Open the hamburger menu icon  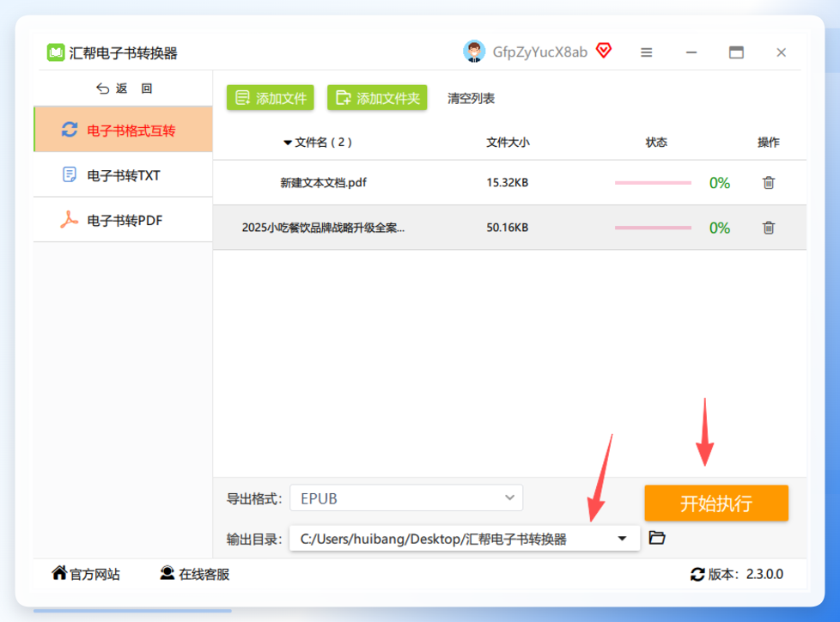(647, 52)
